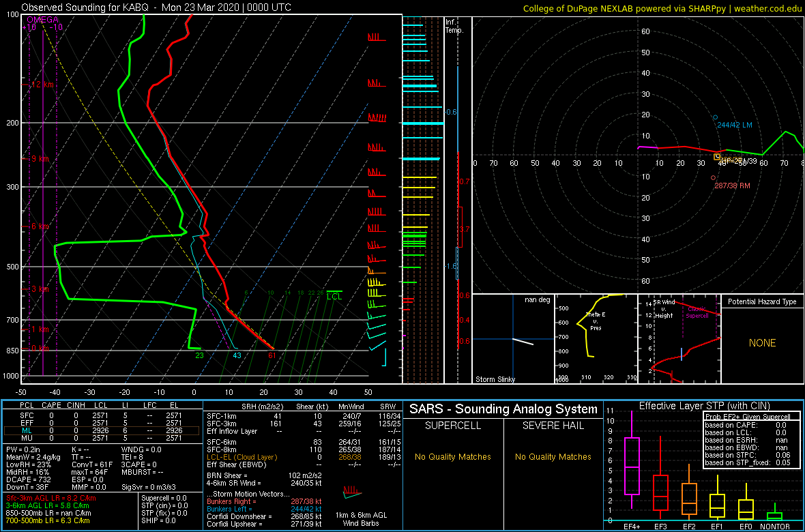Select the SFC-6km shear row

(304, 441)
